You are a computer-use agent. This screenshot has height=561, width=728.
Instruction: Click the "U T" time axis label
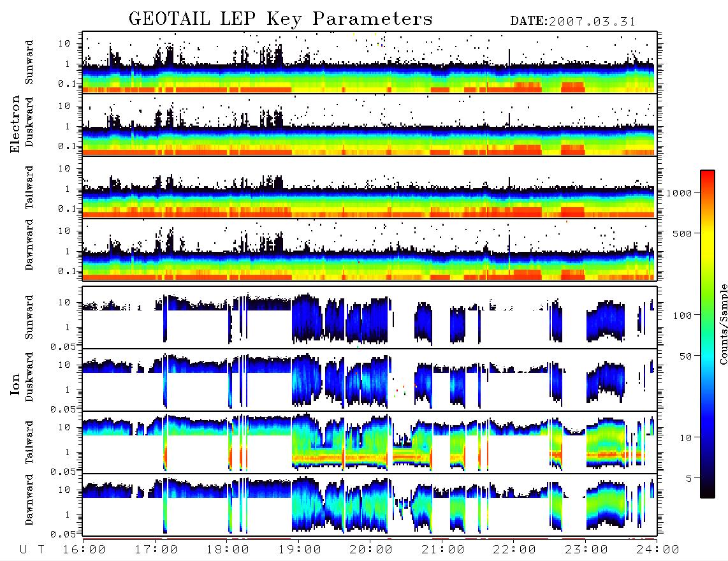tap(33, 550)
